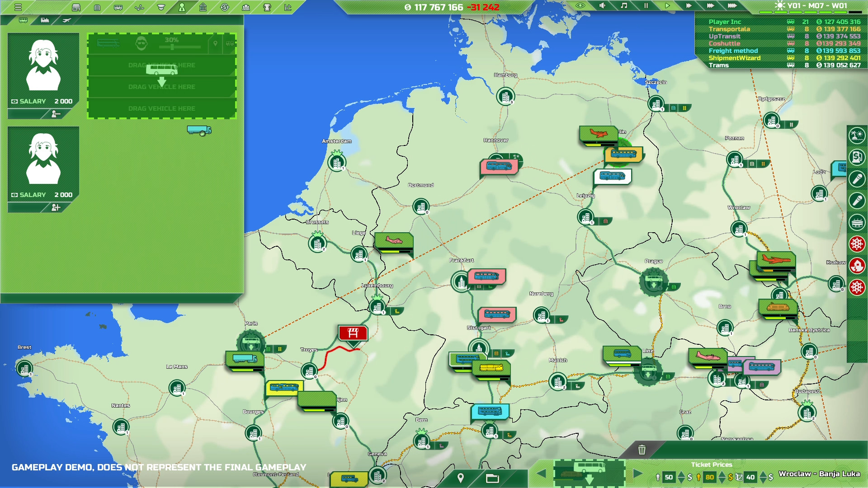Fire the first driver with minus icon
Viewport: 868px width, 488px height.
[x=56, y=114]
